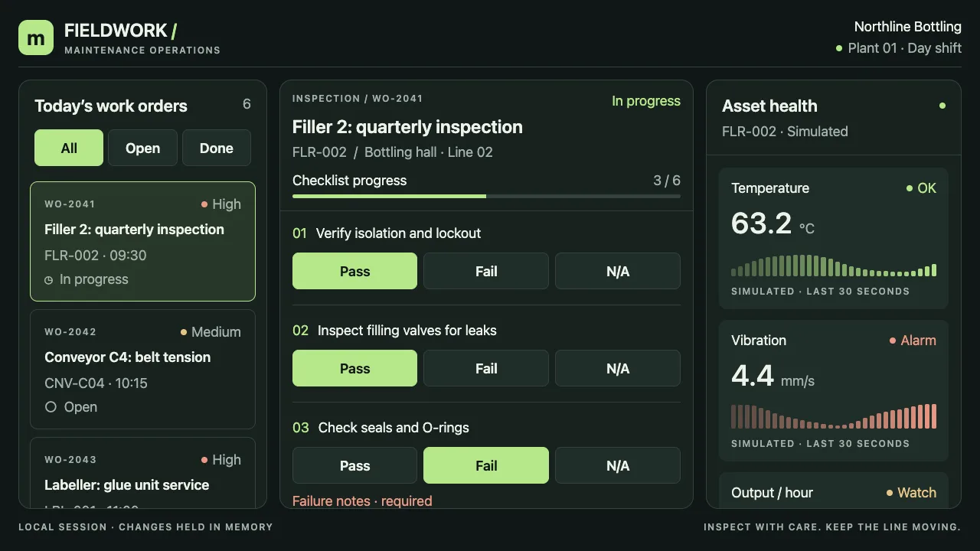This screenshot has width=980, height=551.
Task: Click the High priority badge on WO-2041
Action: (x=221, y=204)
